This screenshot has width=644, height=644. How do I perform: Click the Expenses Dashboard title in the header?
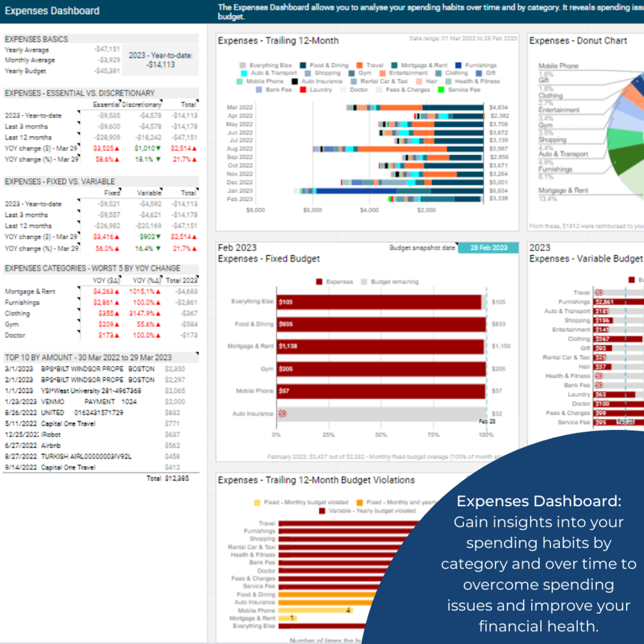coord(52,11)
